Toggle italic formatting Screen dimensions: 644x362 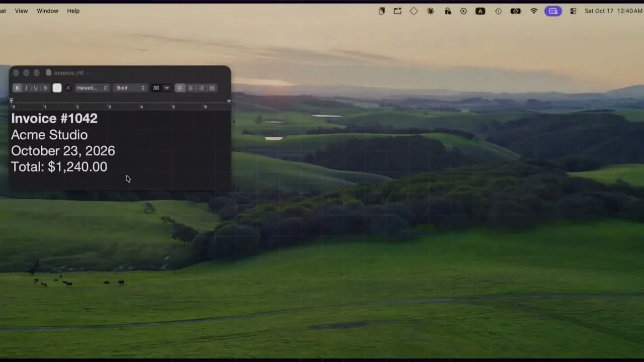pyautogui.click(x=26, y=88)
